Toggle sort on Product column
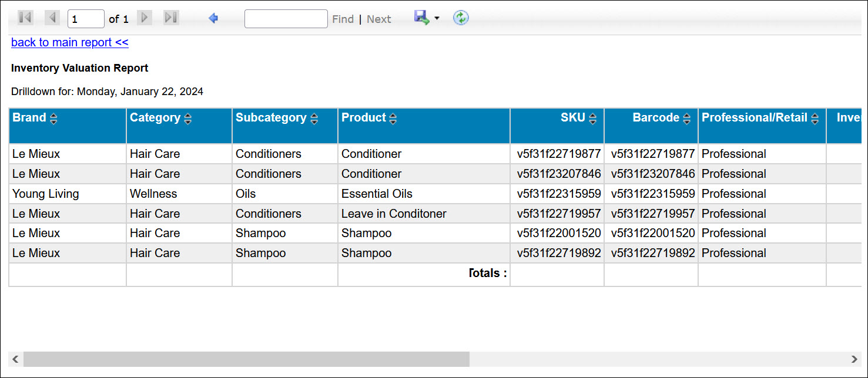Image resolution: width=868 pixels, height=378 pixels. (393, 119)
